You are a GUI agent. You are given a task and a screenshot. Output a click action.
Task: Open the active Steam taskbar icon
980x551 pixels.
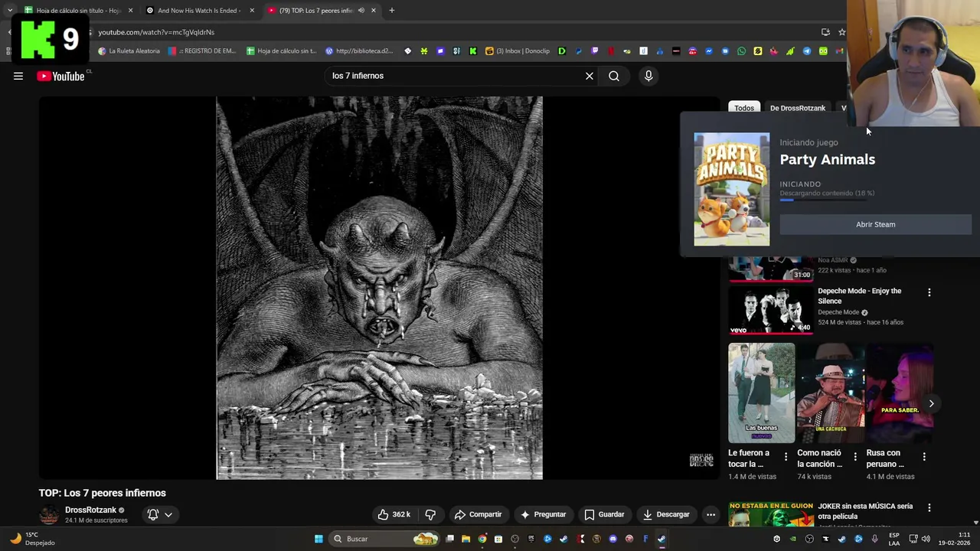coord(661,539)
